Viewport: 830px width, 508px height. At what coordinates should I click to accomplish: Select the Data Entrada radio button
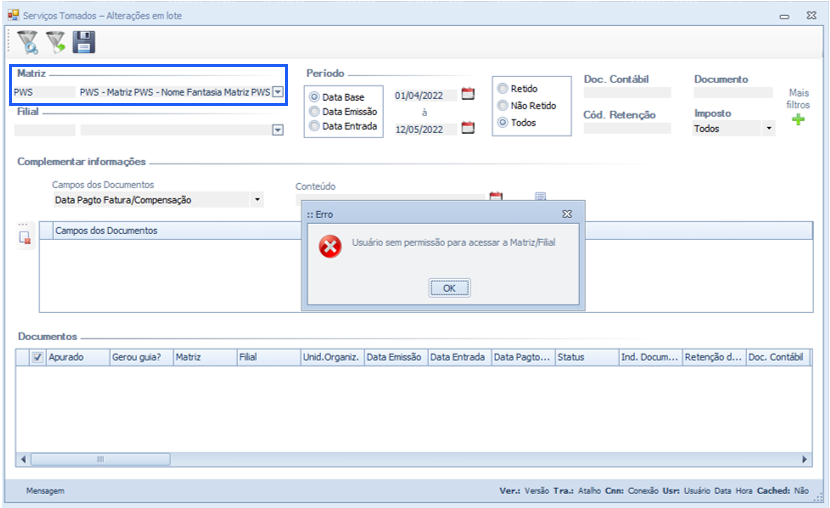coord(315,126)
